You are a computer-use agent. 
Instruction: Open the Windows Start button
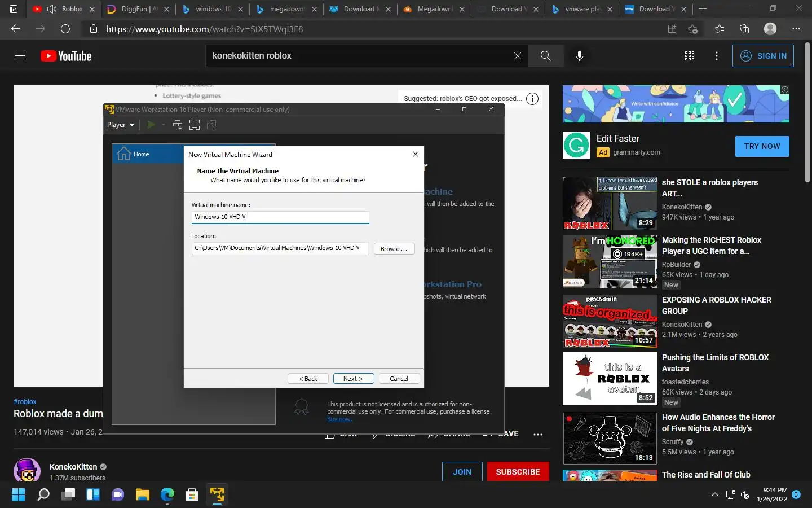coord(18,495)
